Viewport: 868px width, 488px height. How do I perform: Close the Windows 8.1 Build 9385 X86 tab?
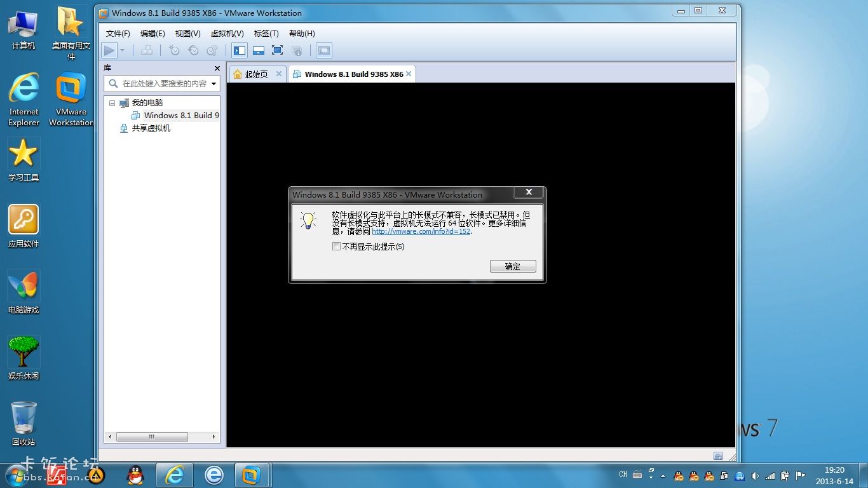coord(409,74)
